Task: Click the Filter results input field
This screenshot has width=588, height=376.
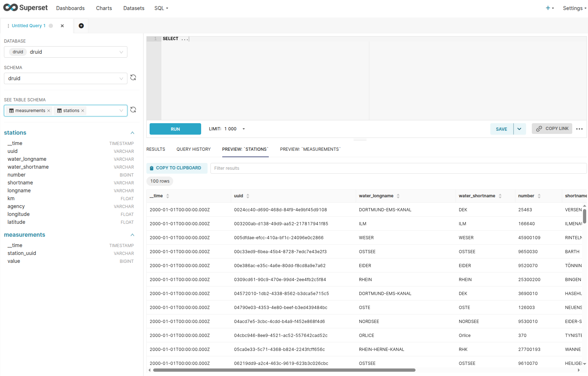Action: [398, 168]
